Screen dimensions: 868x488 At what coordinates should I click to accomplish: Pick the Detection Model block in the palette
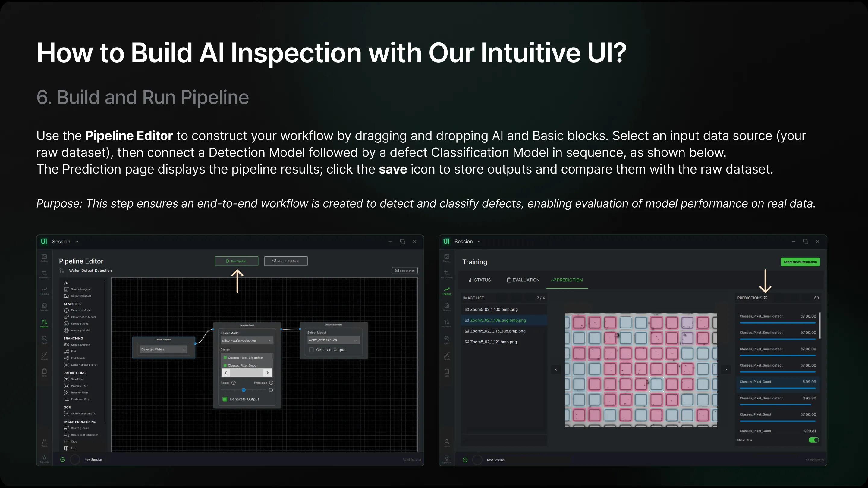[x=77, y=310]
